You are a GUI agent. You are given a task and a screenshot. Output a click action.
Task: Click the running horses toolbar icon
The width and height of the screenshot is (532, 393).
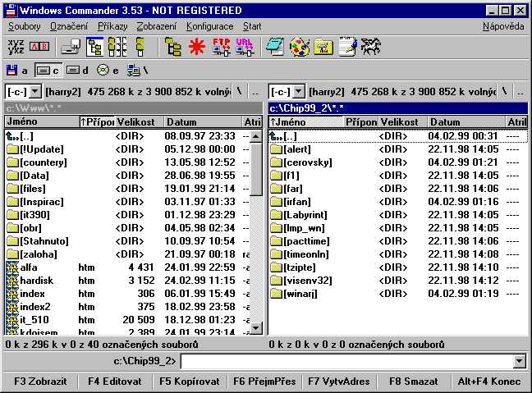pyautogui.click(x=371, y=47)
